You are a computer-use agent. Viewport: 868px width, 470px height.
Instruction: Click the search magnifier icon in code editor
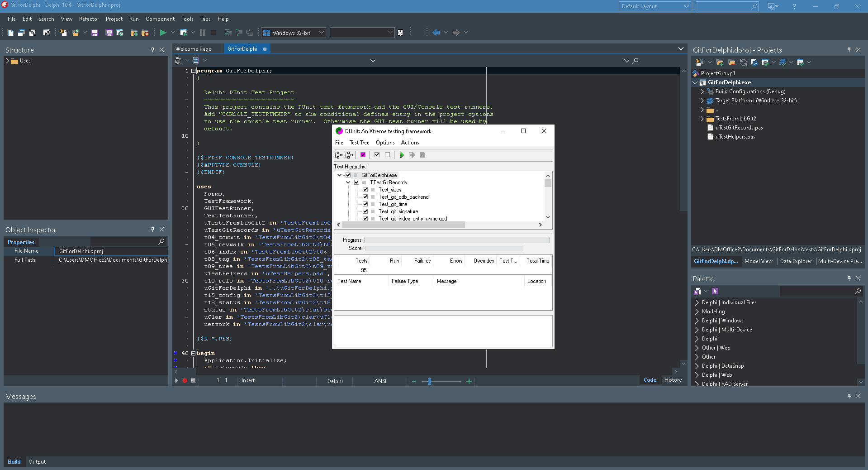coord(636,61)
